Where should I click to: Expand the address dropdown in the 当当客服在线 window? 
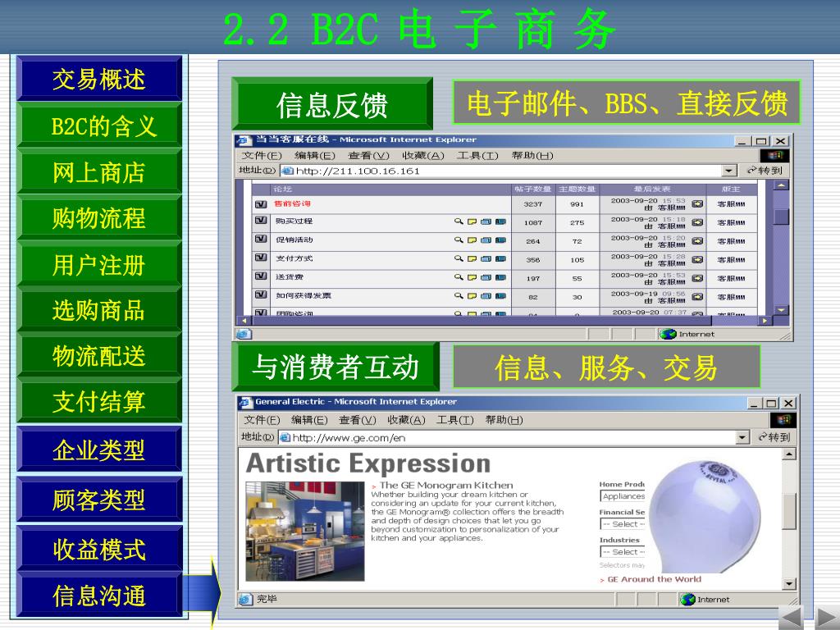pos(728,171)
